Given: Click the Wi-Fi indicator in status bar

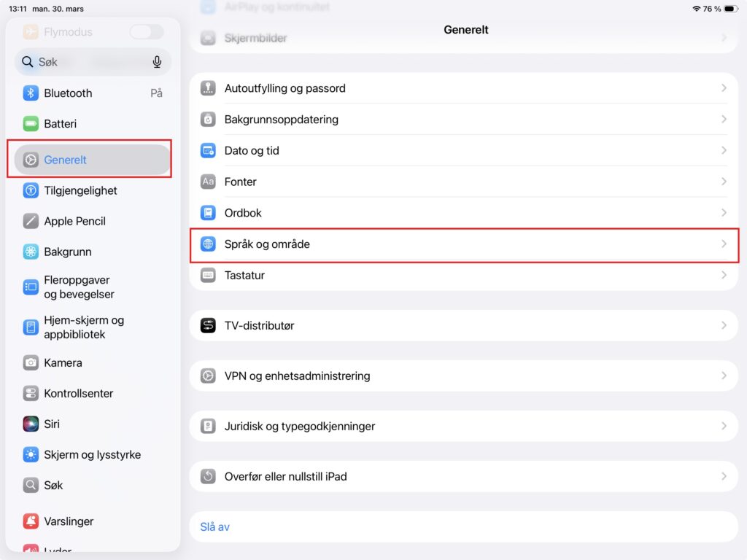Looking at the screenshot, I should [697, 9].
